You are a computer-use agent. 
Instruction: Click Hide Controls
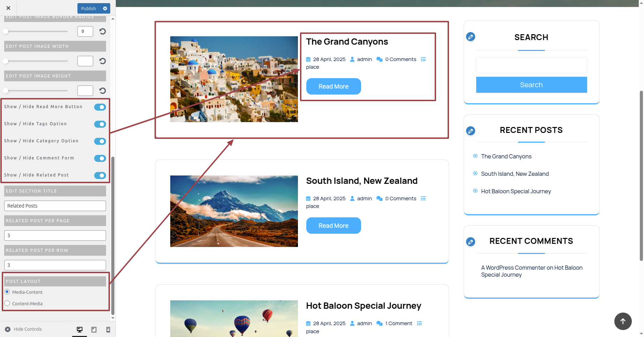(x=23, y=329)
